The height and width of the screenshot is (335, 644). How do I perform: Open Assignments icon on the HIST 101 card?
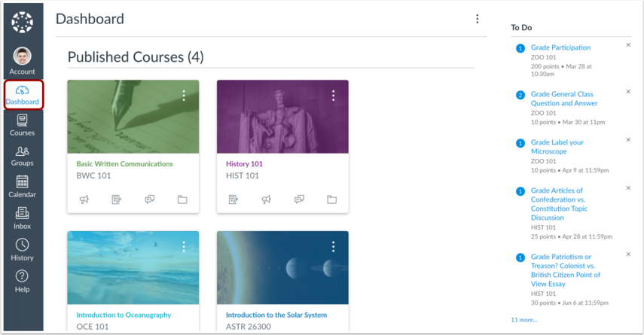(x=233, y=199)
